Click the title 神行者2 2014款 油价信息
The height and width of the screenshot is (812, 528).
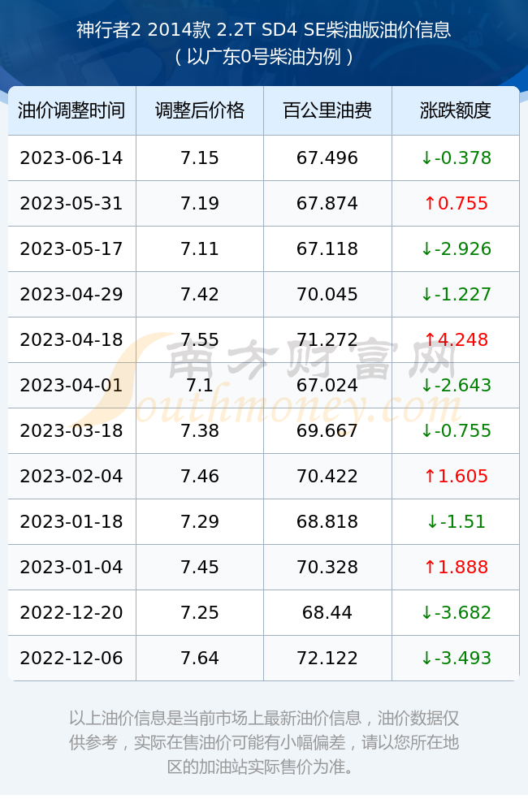tap(264, 29)
